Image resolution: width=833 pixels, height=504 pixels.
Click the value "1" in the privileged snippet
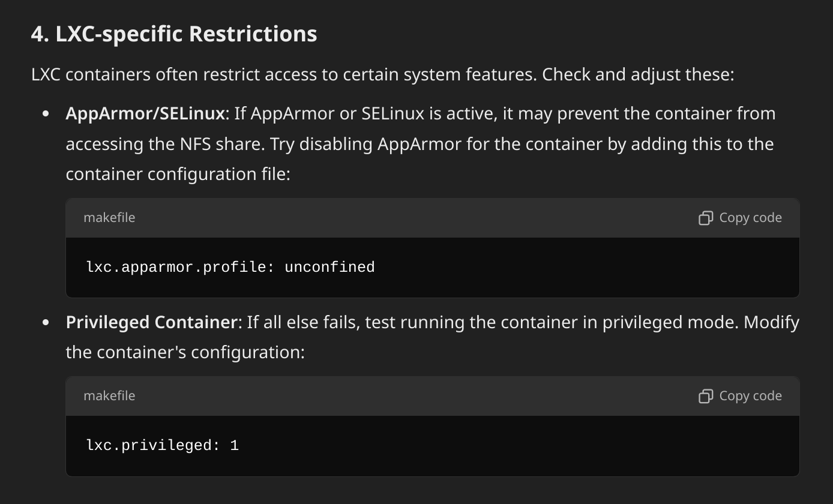pos(235,445)
